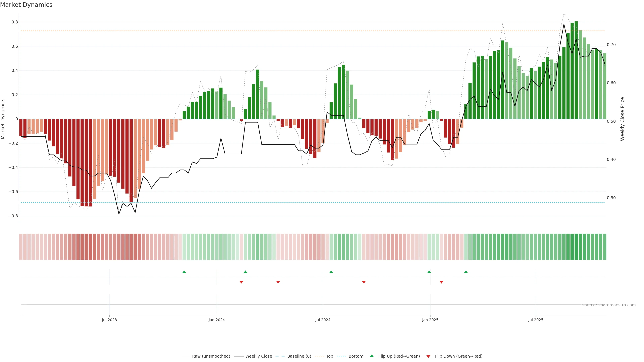Viewport: 644px width, 362px height.
Task: Click the Jan 2025 x-axis label
Action: click(430, 320)
